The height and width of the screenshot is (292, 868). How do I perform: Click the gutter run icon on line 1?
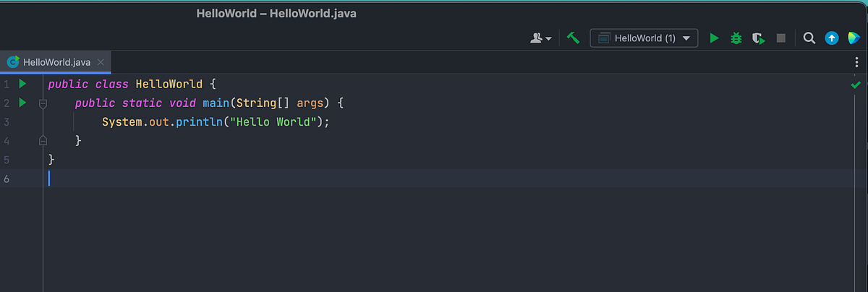click(x=22, y=84)
